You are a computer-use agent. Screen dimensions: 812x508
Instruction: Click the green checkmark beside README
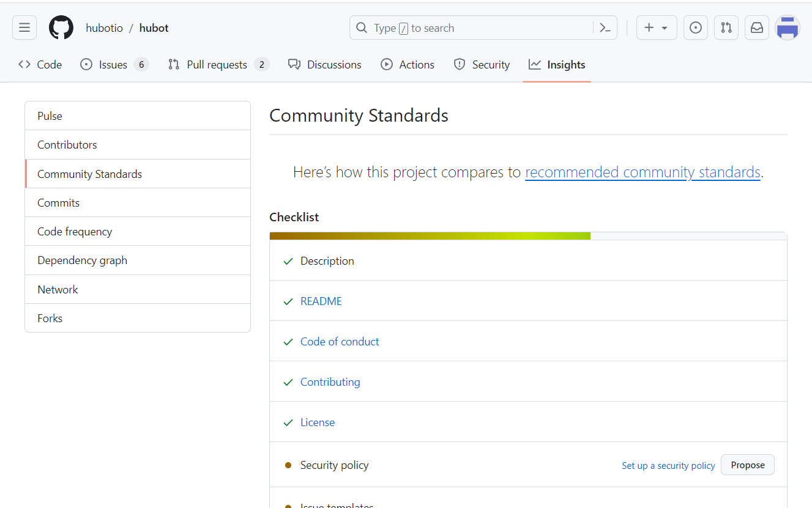point(288,301)
